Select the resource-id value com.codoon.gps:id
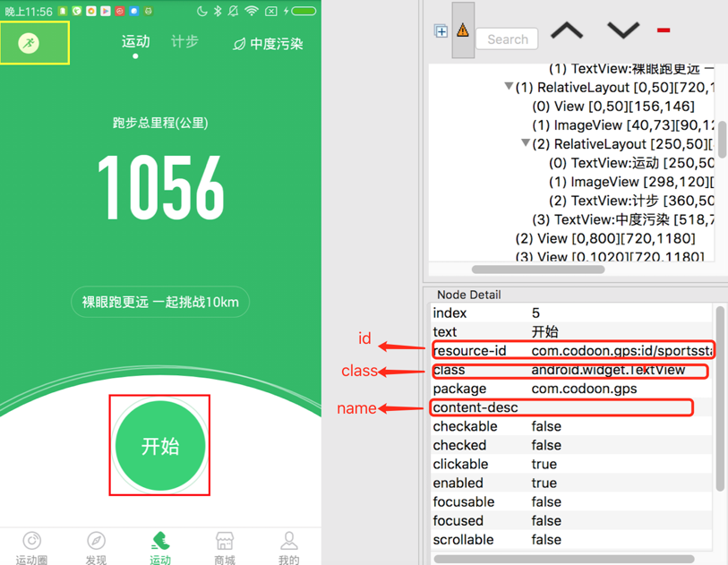 (621, 351)
